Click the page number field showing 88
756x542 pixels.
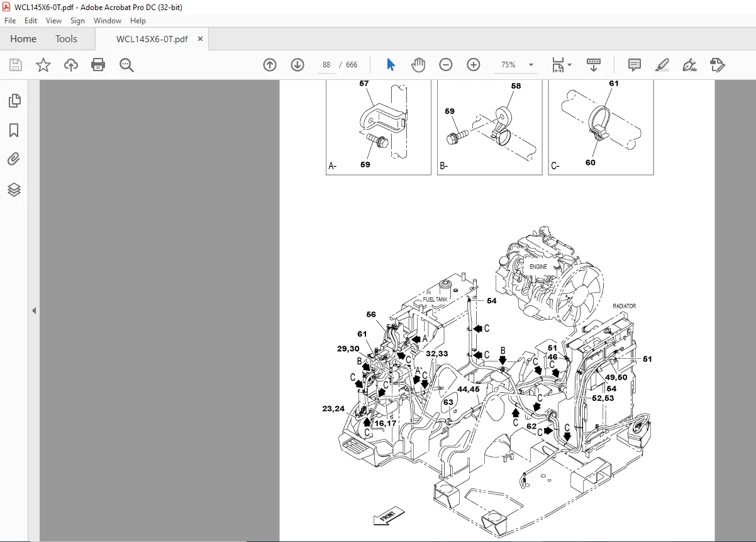pos(326,65)
